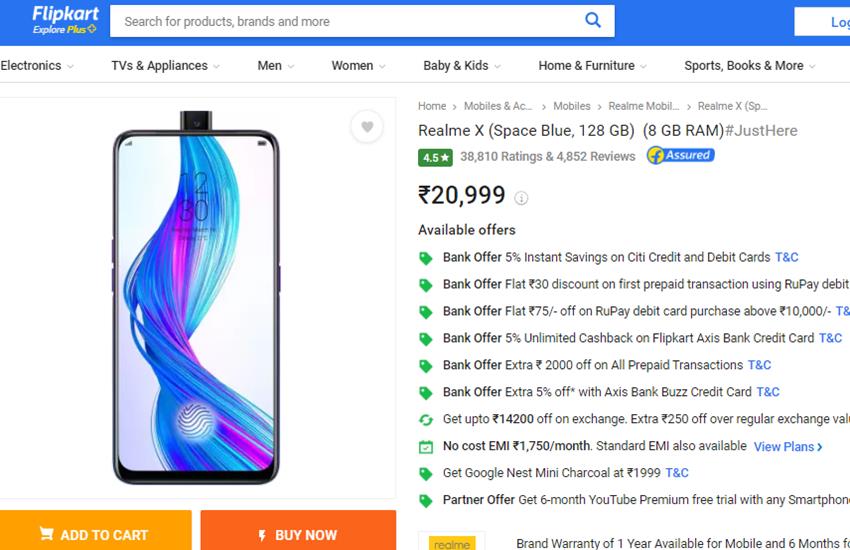Click the Flipkart Assured badge

coord(680,156)
